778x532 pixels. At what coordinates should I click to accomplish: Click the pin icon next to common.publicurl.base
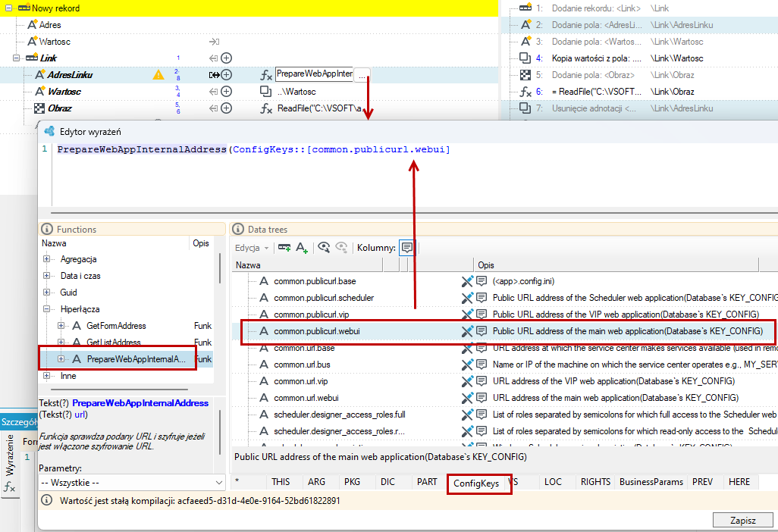467,281
